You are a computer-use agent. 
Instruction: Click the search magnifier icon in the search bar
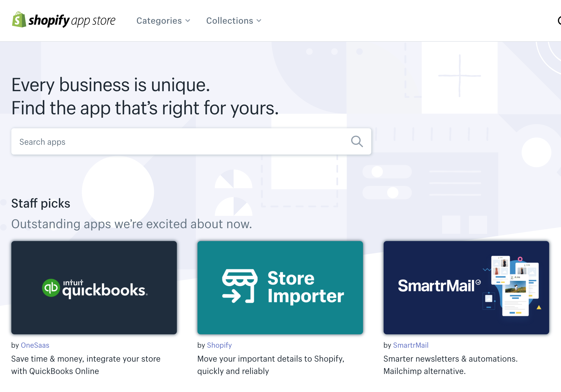pos(357,141)
